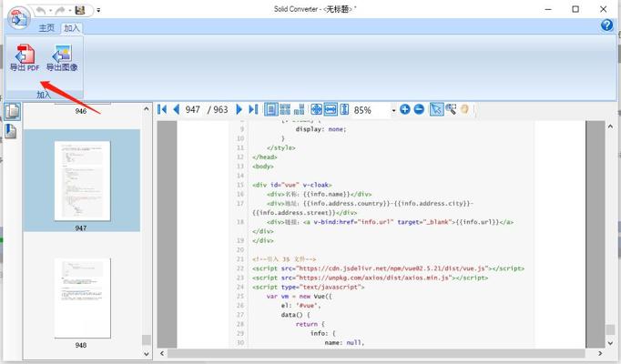Image resolution: width=621 pixels, height=364 pixels.
Task: Select the arrow pointer tool
Action: pos(436,109)
